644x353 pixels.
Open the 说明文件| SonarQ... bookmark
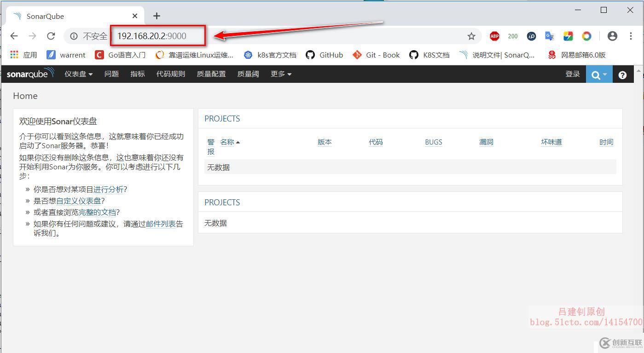497,55
